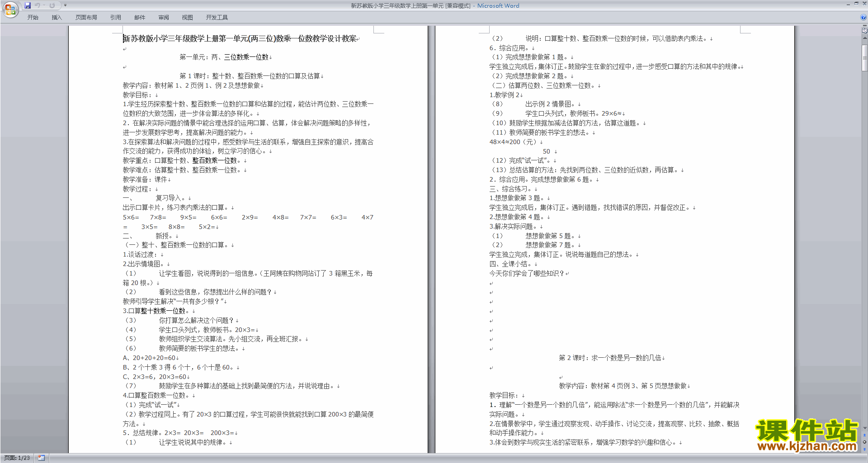
Task: Click the line C、2×3=6，20×3=60
Action: (x=155, y=377)
